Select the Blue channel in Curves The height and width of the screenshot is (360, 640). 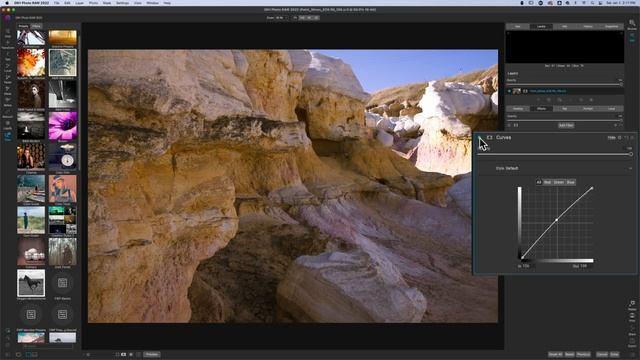tap(571, 182)
